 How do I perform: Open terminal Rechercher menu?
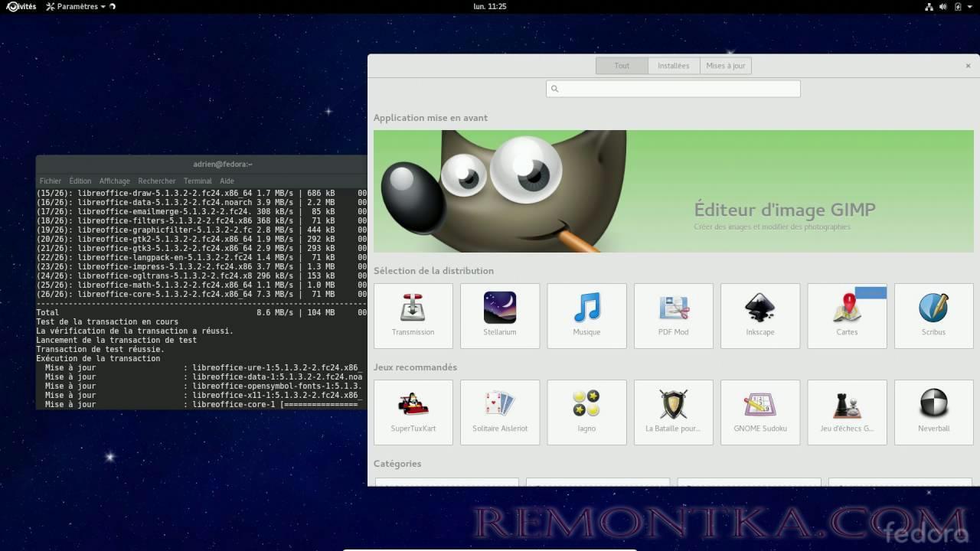[157, 181]
